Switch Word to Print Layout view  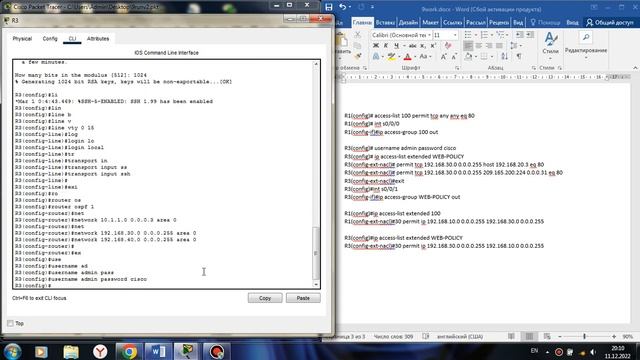click(529, 336)
